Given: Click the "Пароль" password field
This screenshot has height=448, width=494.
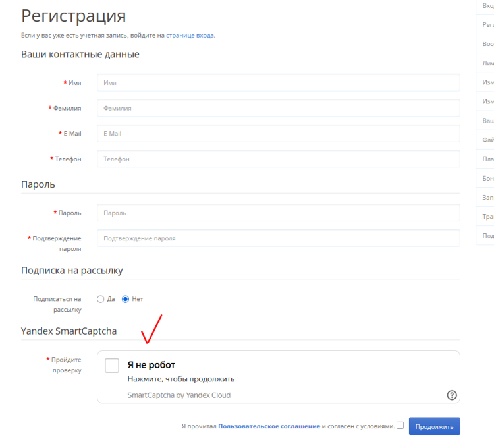Looking at the screenshot, I should 278,213.
